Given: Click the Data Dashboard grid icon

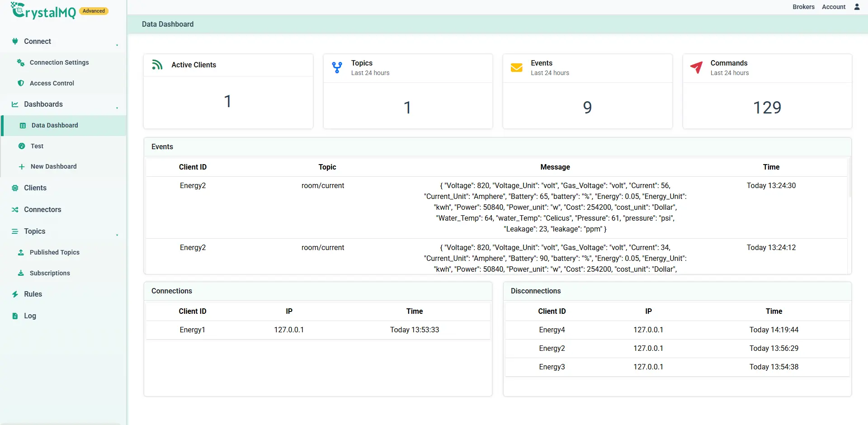Looking at the screenshot, I should [x=23, y=125].
